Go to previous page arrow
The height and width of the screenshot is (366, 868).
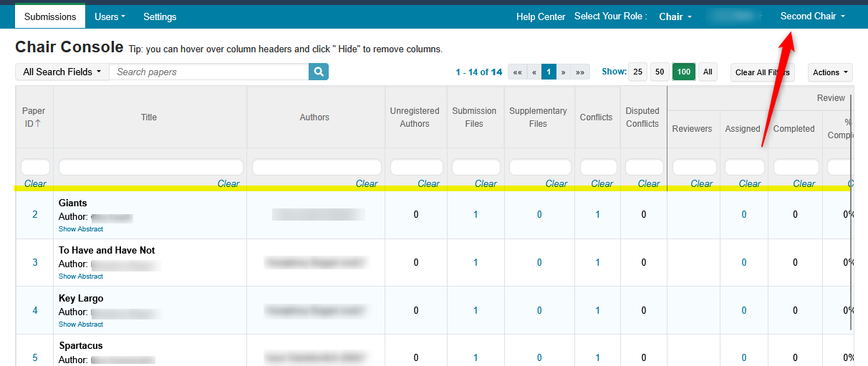[534, 72]
